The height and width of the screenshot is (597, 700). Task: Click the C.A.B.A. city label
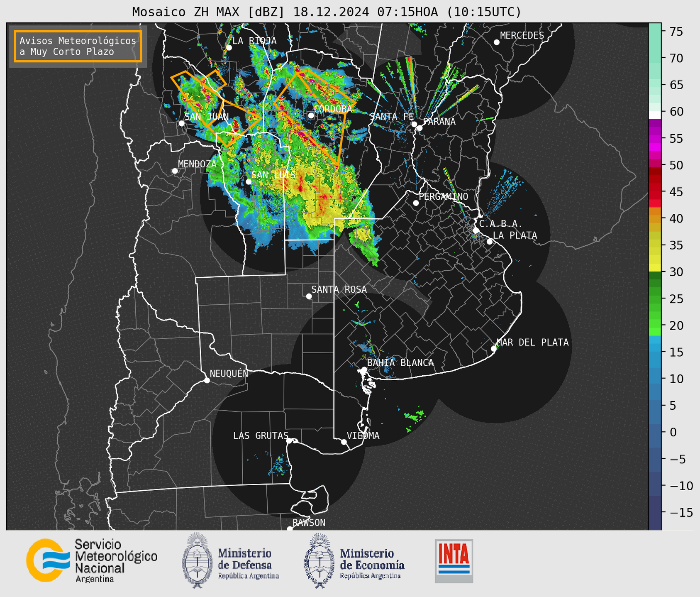pyautogui.click(x=501, y=224)
